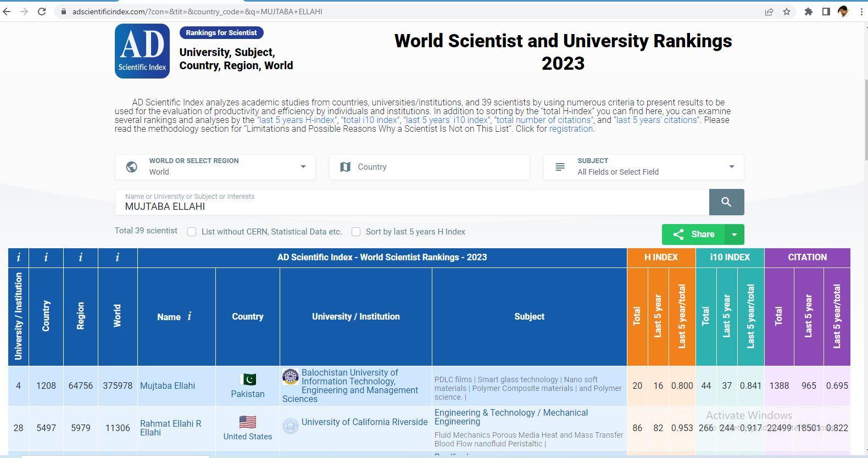Click the info icon above World column

pos(118,257)
